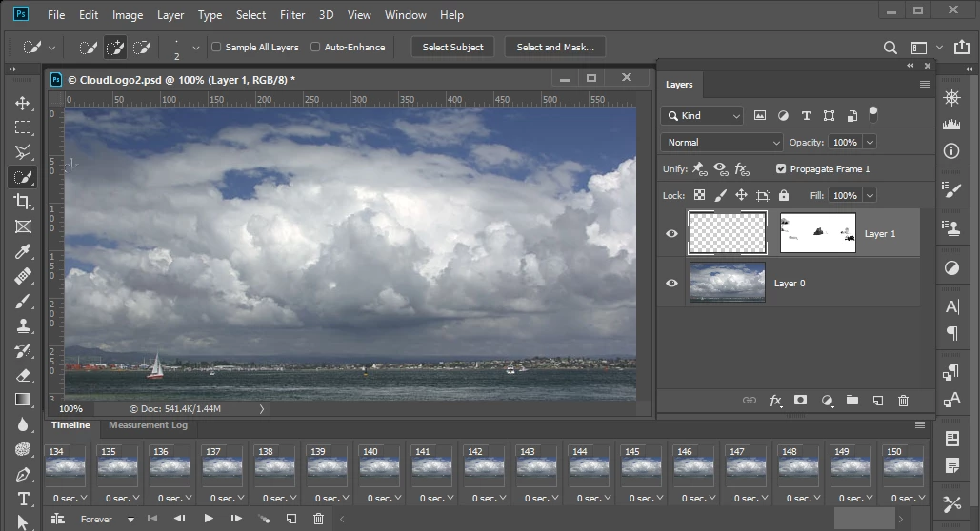Play the timeline animation
This screenshot has height=531, width=980.
pyautogui.click(x=209, y=519)
